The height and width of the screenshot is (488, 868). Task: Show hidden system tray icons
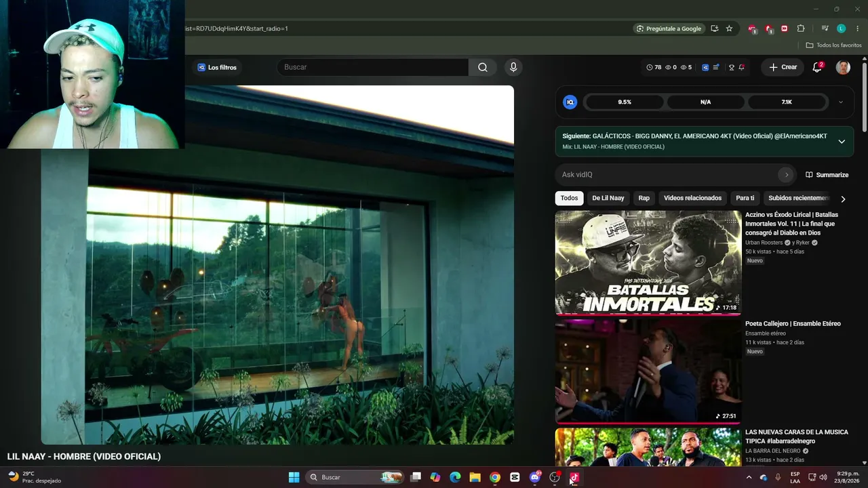tap(749, 477)
